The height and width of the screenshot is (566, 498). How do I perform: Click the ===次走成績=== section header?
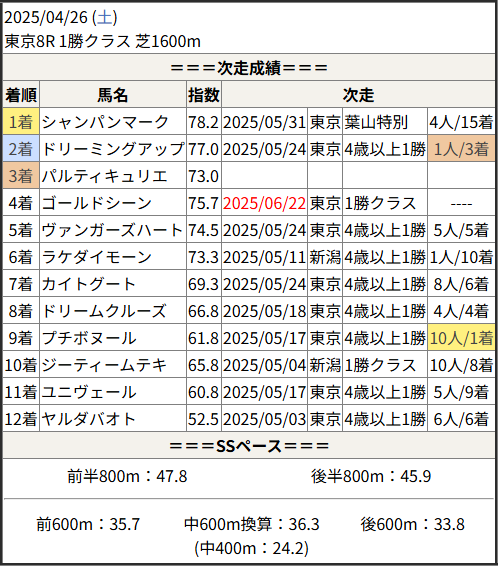click(249, 68)
